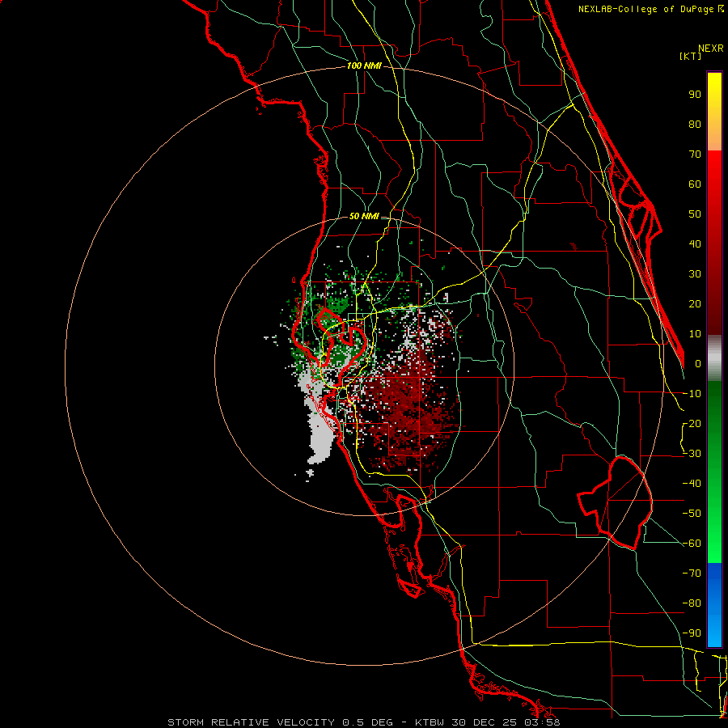728x728 pixels.
Task: Click the -60 tick label on scale
Action: (692, 544)
